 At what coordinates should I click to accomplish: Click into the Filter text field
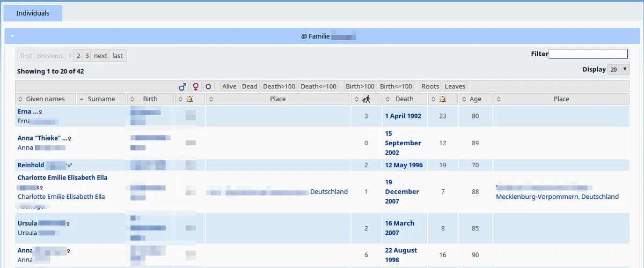click(x=588, y=54)
